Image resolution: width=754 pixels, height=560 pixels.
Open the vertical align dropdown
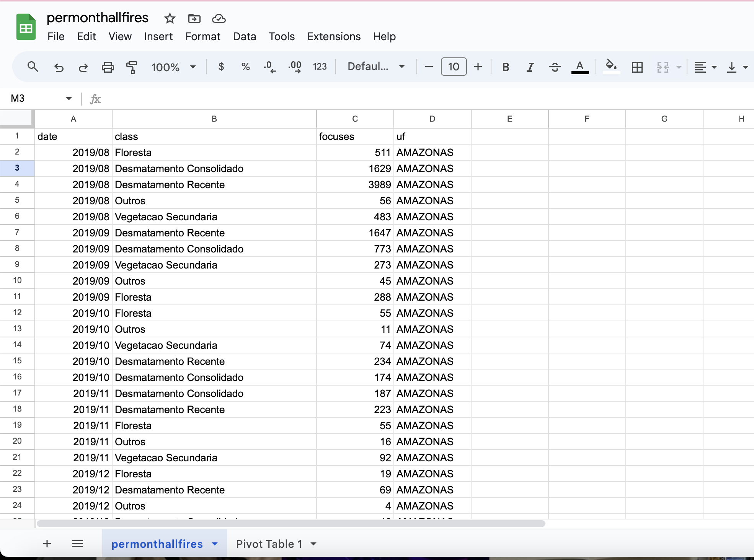(x=737, y=67)
